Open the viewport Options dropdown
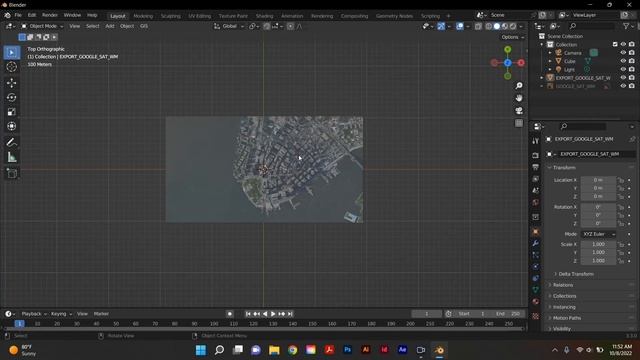This screenshot has width=640, height=360. [513, 37]
